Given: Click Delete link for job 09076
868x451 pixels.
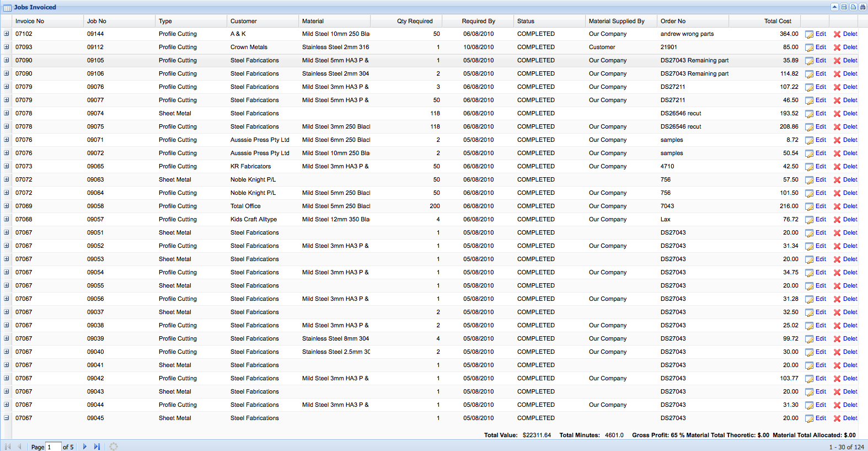Looking at the screenshot, I should point(850,87).
